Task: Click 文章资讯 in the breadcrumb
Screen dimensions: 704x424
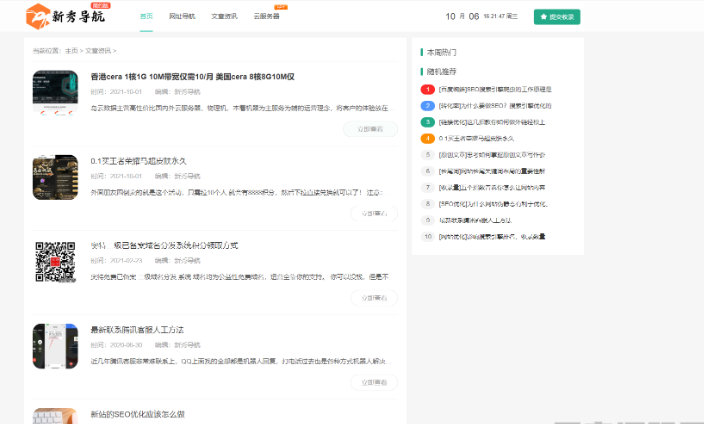Action: pyautogui.click(x=98, y=51)
